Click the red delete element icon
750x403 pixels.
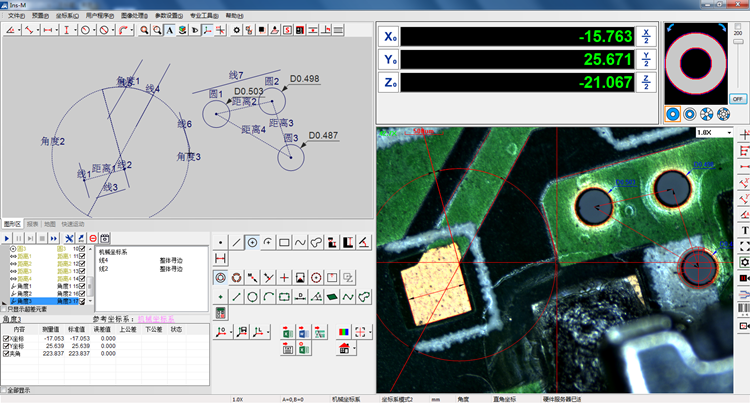92,238
